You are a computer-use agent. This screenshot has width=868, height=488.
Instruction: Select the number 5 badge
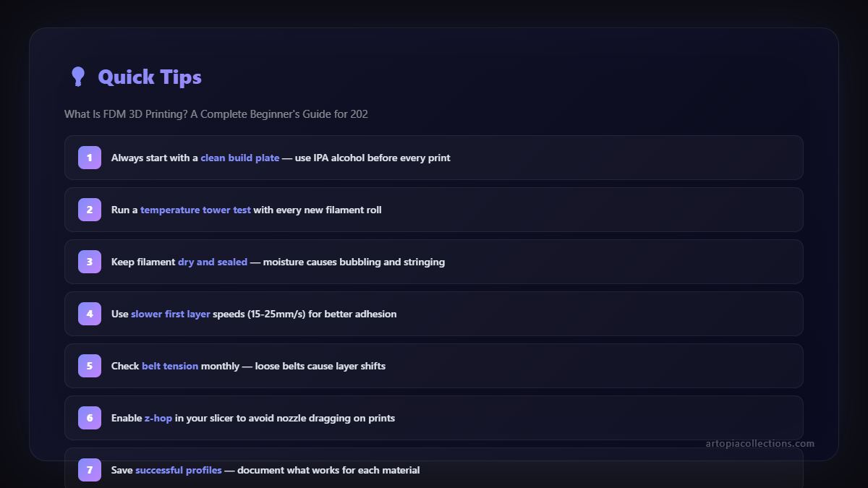click(x=90, y=366)
